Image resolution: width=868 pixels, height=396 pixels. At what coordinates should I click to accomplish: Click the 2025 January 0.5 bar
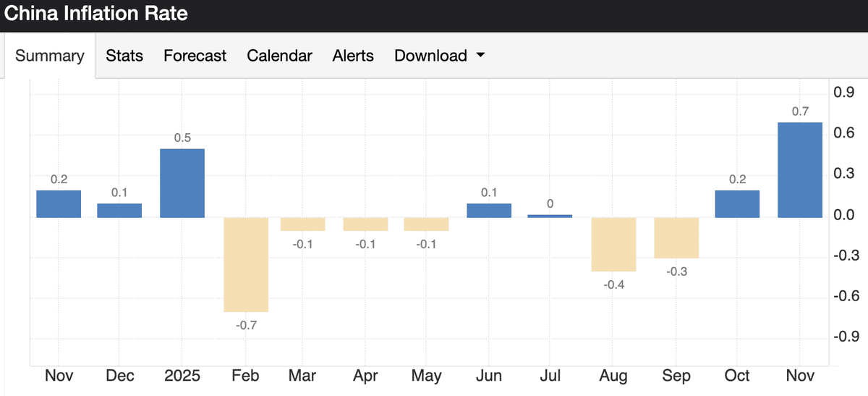click(x=182, y=183)
